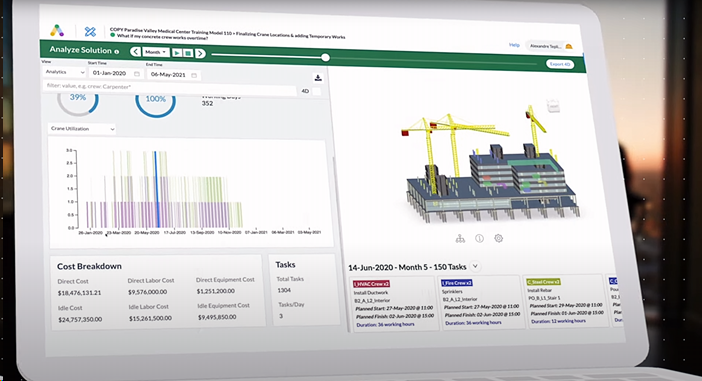Open the Month interval dropdown
This screenshot has height=381, width=702.
[156, 52]
